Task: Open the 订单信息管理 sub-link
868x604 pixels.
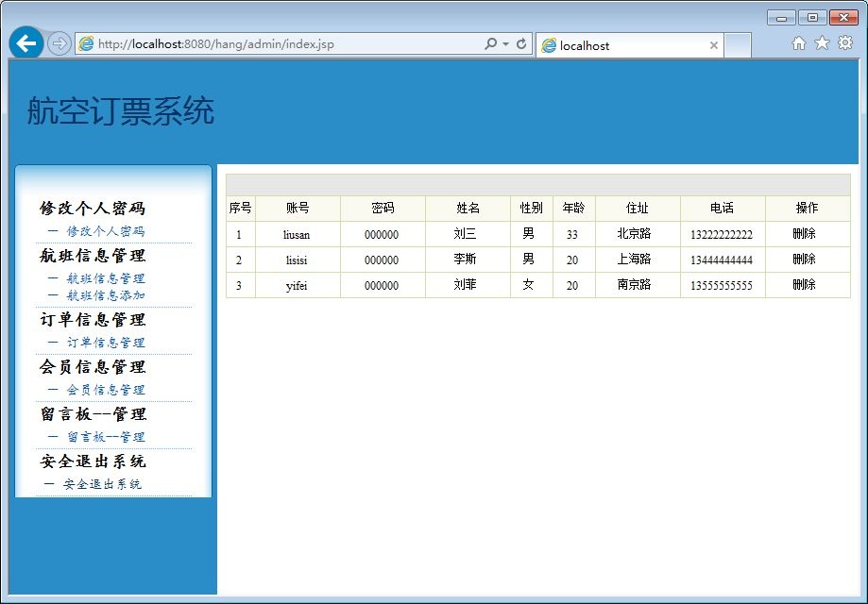Action: tap(106, 343)
